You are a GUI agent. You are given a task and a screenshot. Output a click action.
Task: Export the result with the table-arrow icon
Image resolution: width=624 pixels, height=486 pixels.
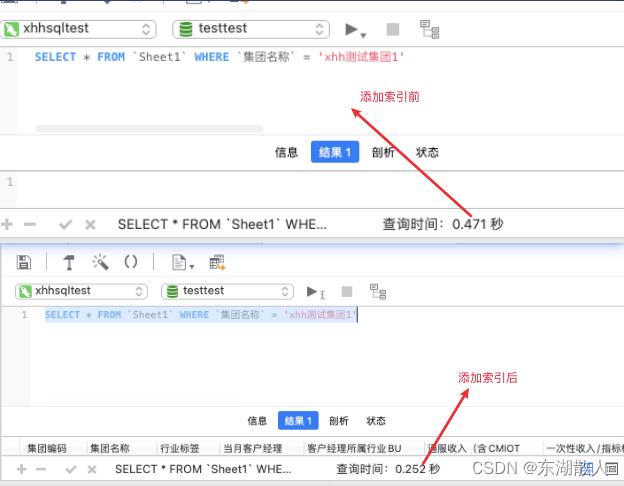[x=217, y=263]
